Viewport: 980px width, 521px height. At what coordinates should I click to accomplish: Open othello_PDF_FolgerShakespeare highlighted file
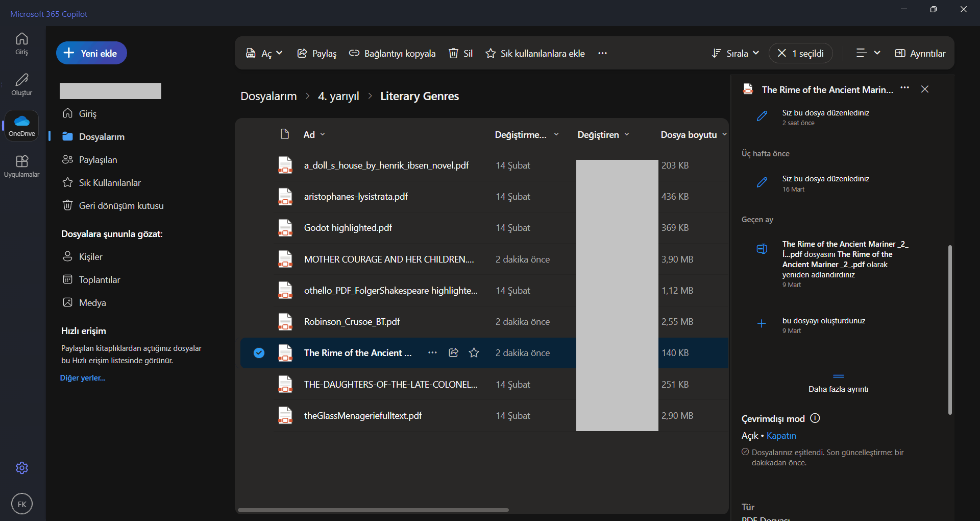pyautogui.click(x=391, y=291)
